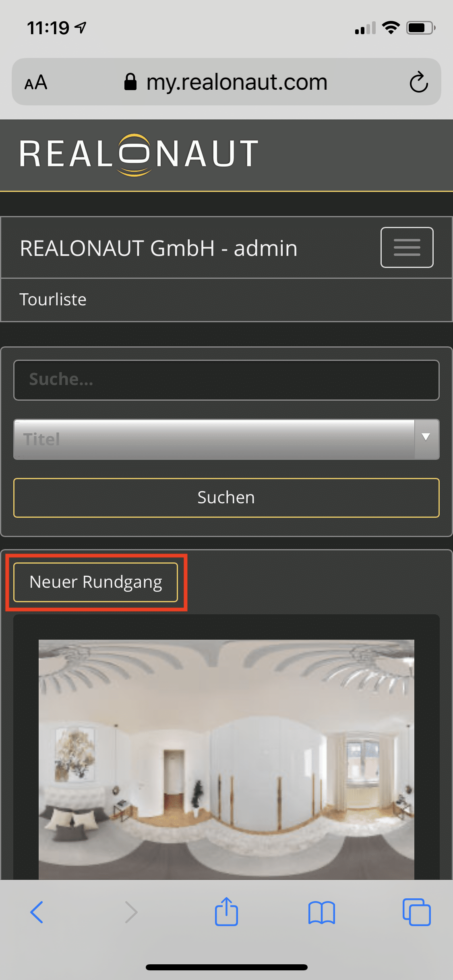Click the Suchen button
Screen dimensions: 453x980
coord(226,498)
